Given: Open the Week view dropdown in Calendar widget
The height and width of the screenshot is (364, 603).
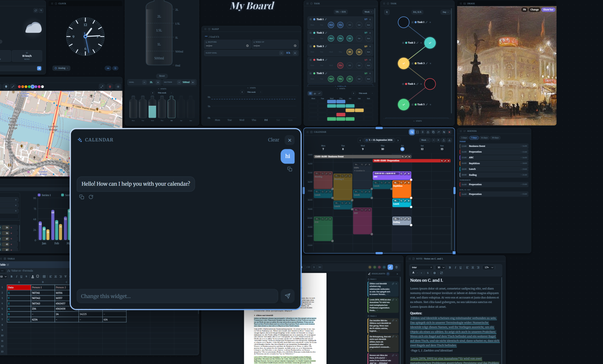Looking at the screenshot, I should tap(425, 140).
